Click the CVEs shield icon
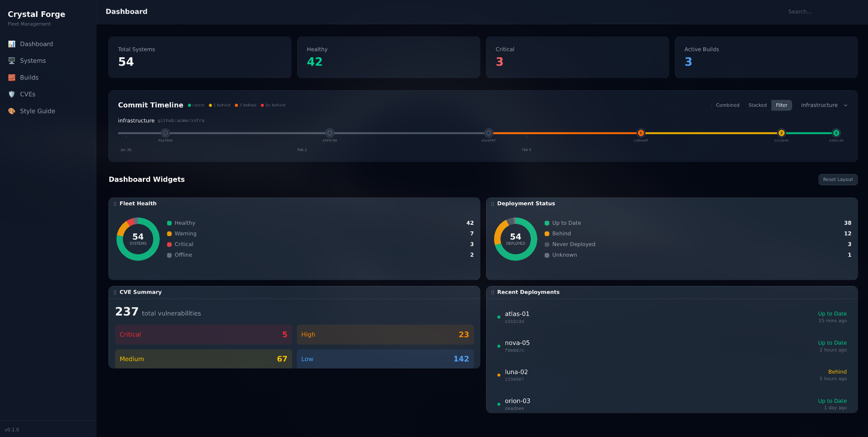The height and width of the screenshot is (437, 868). [12, 94]
